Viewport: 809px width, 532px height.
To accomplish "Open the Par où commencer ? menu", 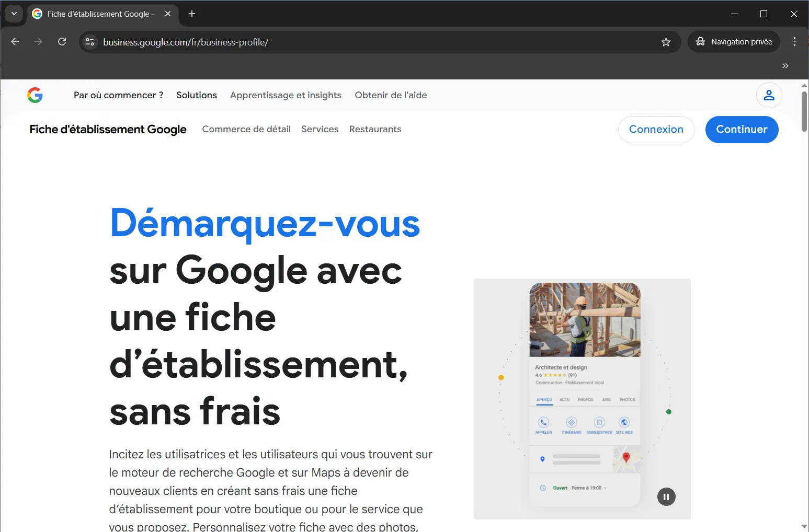I will [x=118, y=95].
